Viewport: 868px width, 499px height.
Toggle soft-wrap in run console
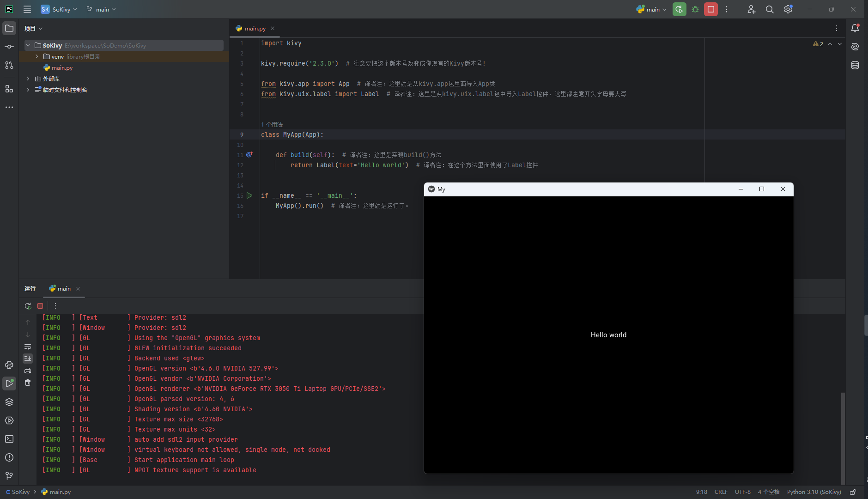click(28, 347)
